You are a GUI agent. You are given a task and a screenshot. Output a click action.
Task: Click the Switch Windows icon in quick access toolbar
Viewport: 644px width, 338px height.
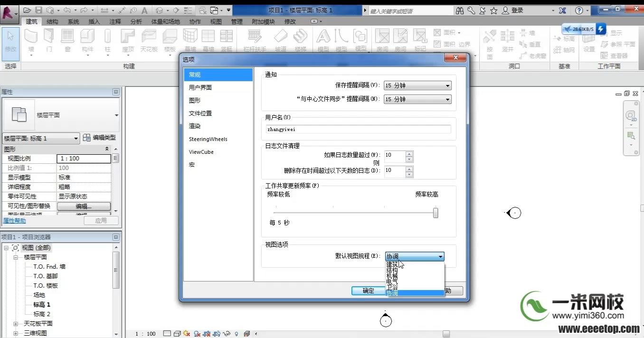(215, 10)
